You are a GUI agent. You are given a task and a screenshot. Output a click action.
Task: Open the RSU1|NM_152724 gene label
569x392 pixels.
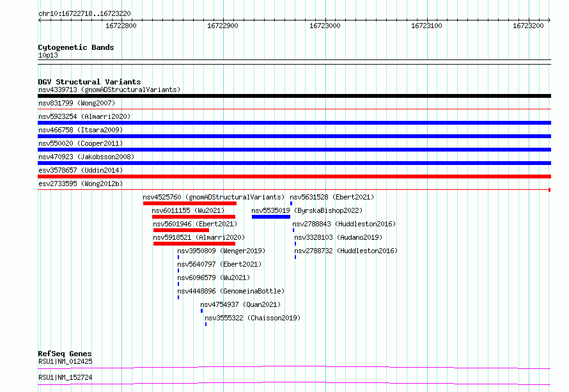(65, 377)
